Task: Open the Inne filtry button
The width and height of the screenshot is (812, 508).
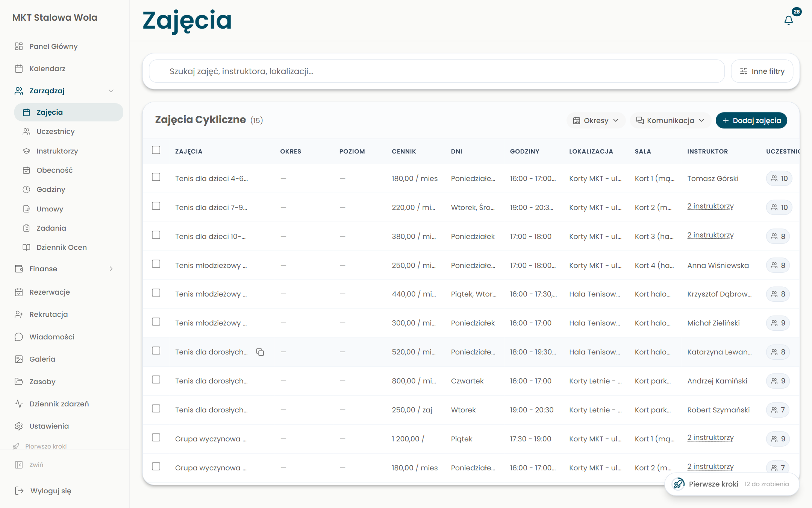Action: coord(762,71)
